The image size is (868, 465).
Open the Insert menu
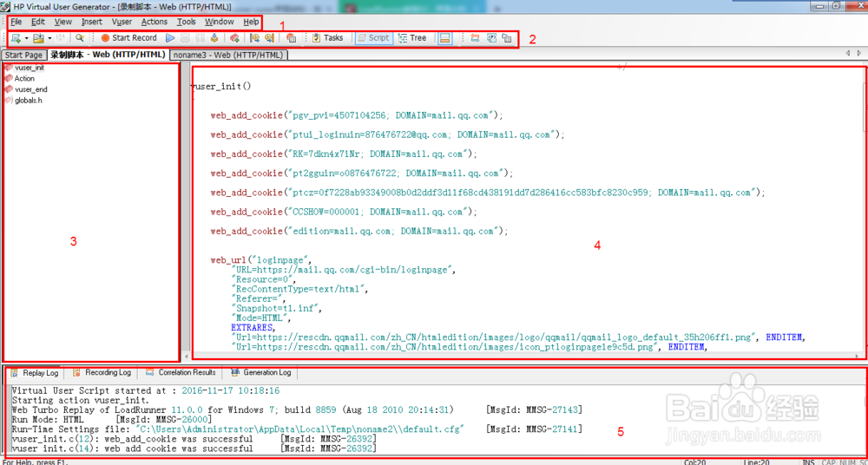(x=92, y=23)
